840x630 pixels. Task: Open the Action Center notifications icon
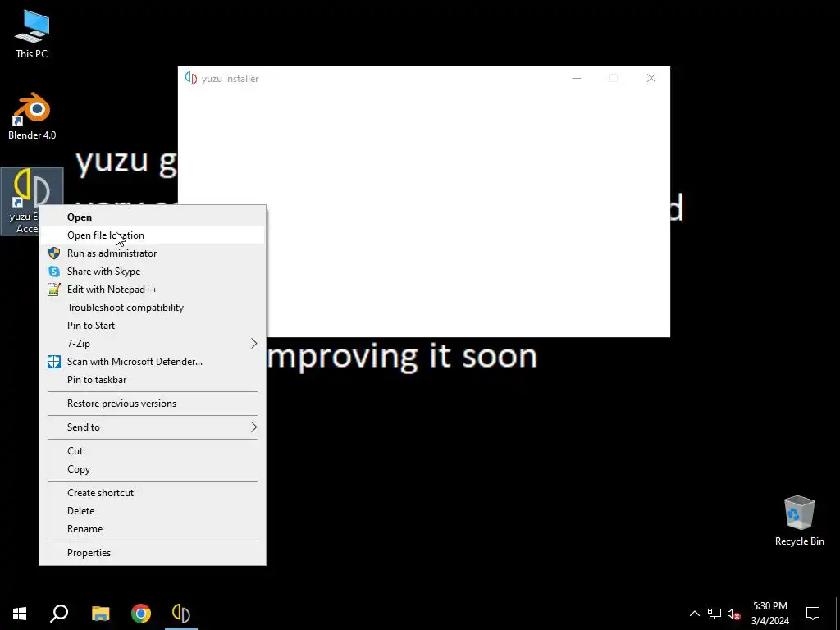coord(813,614)
